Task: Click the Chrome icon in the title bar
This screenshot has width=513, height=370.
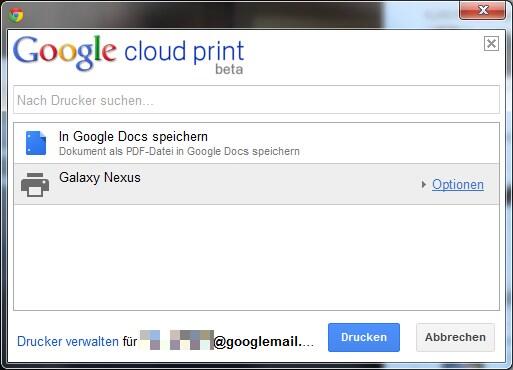Action: click(16, 15)
